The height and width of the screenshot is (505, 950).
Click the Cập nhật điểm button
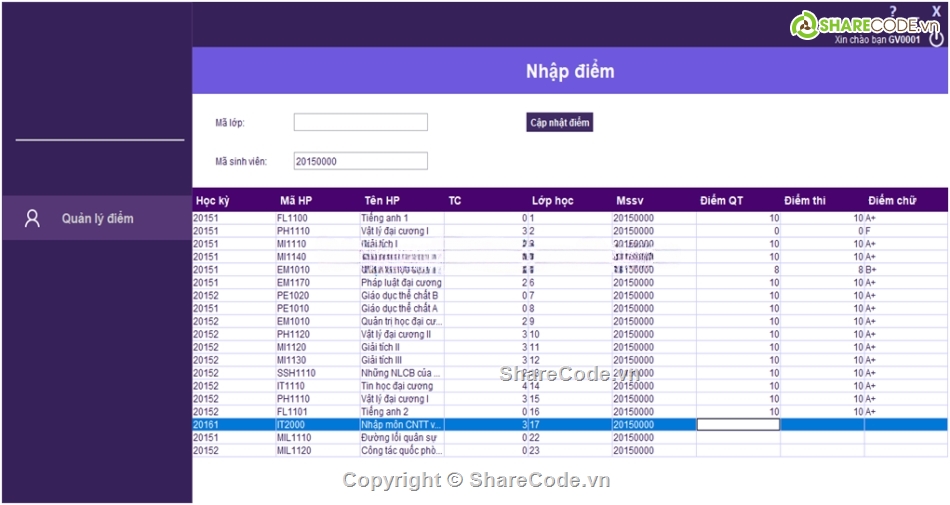click(x=559, y=122)
